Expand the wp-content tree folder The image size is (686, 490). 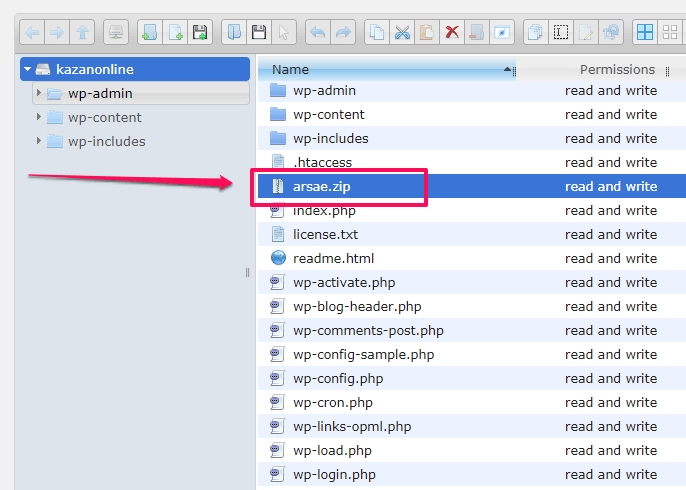38,117
